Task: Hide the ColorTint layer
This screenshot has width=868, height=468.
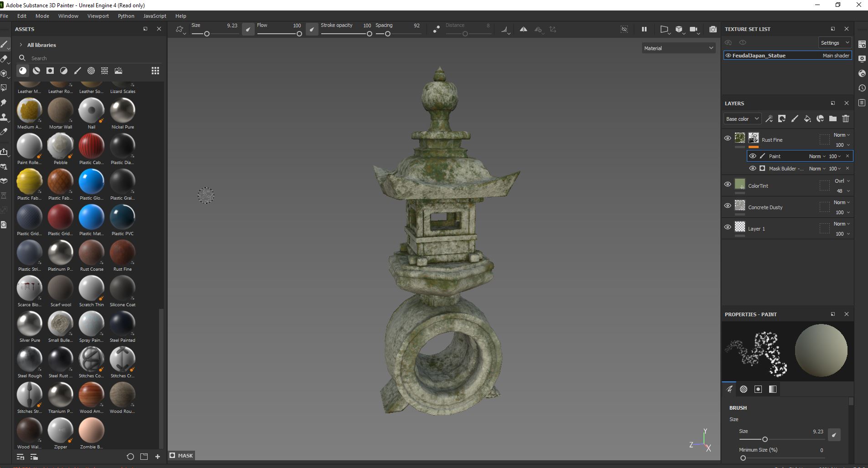Action: point(728,185)
